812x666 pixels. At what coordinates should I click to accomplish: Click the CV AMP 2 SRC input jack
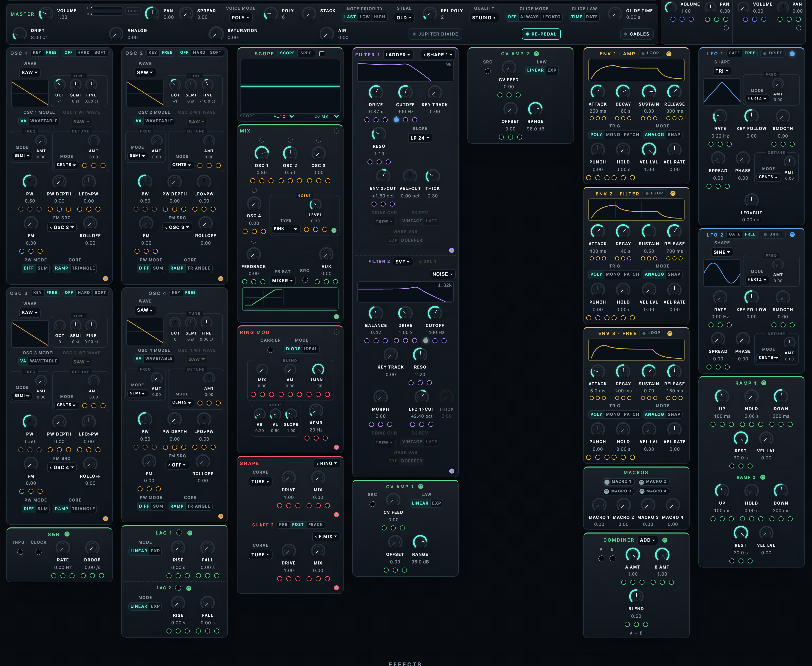(487, 71)
